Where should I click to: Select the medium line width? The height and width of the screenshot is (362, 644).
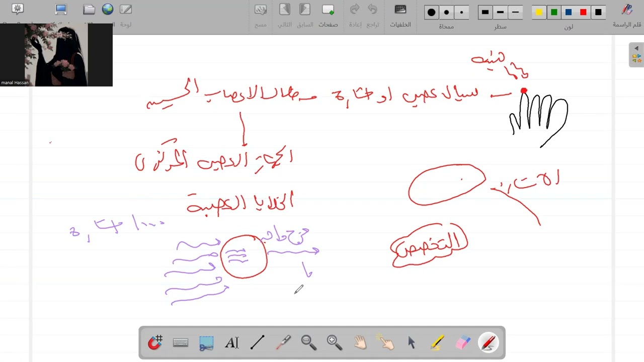[500, 12]
